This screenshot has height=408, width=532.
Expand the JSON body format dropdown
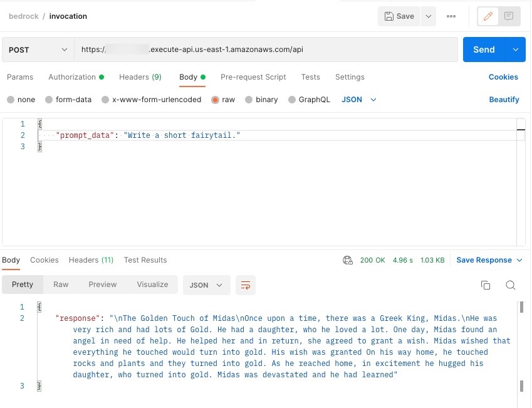click(359, 100)
